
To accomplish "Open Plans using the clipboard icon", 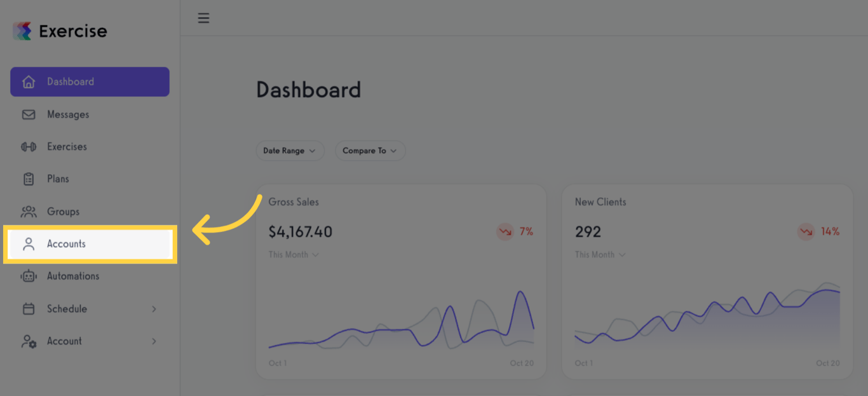I will pos(29,179).
